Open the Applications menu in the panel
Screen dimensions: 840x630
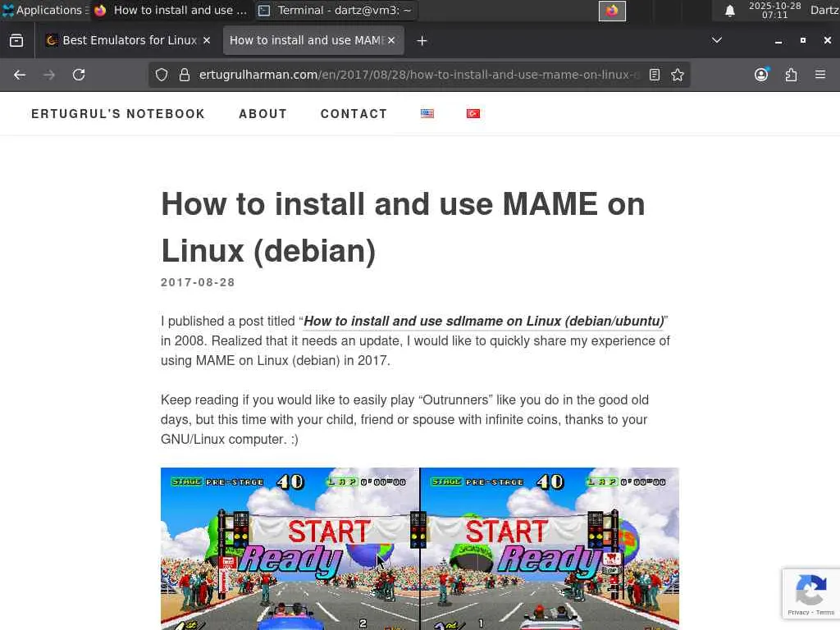pyautogui.click(x=45, y=10)
